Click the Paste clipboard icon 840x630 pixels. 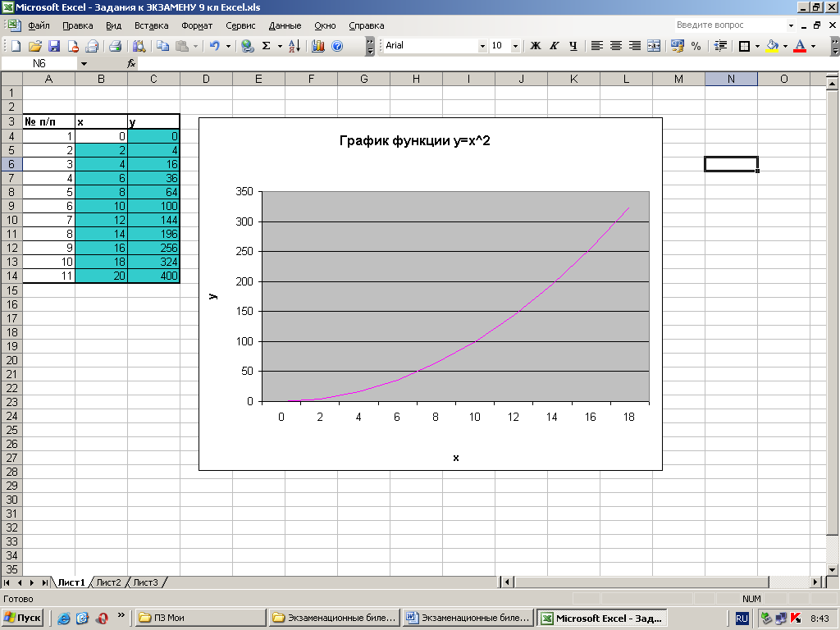[x=182, y=46]
